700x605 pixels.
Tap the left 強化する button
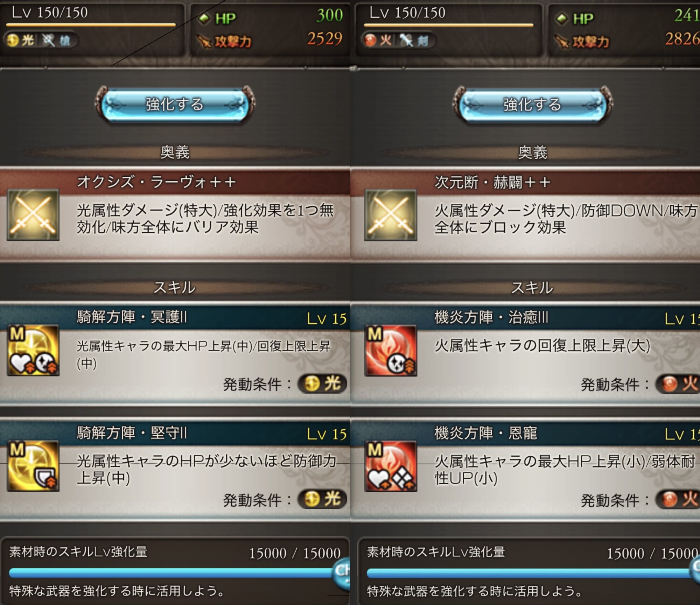(175, 104)
